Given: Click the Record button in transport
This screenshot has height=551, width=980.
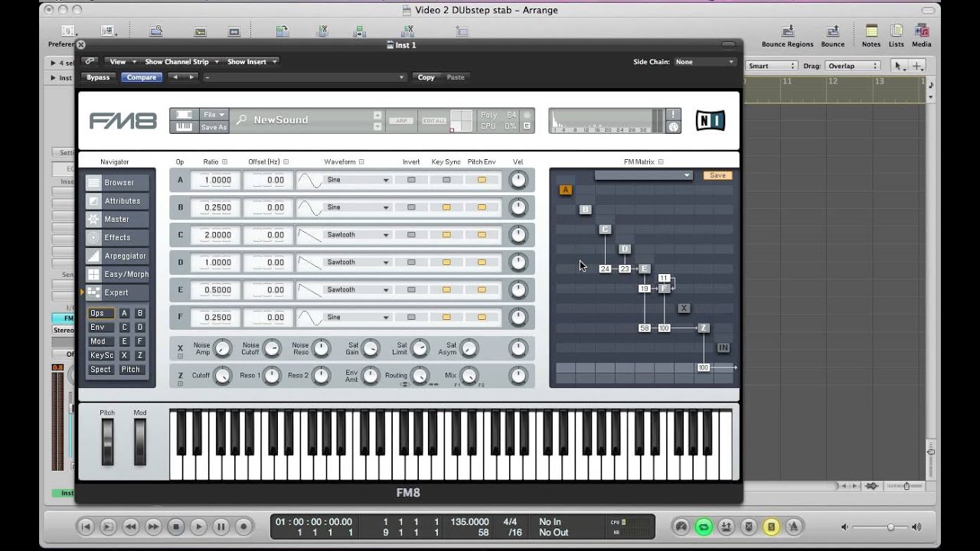Looking at the screenshot, I should pos(243,527).
